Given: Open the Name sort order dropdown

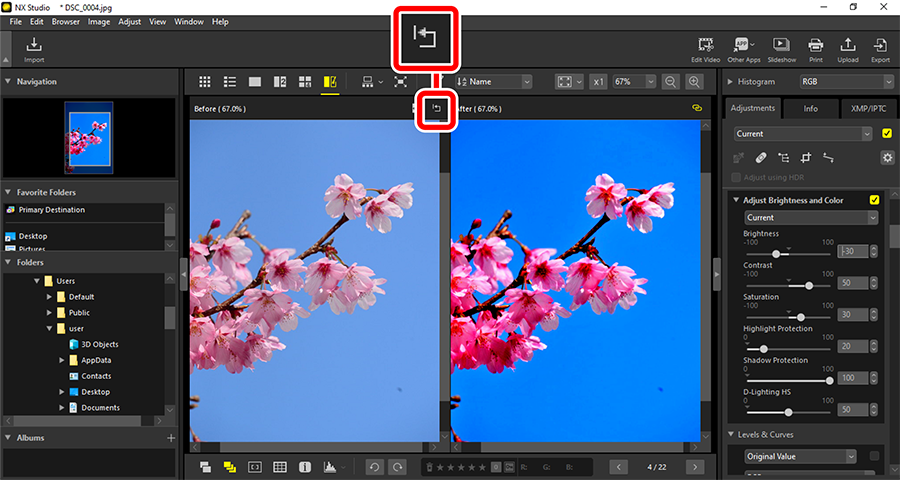Looking at the screenshot, I should coord(494,82).
